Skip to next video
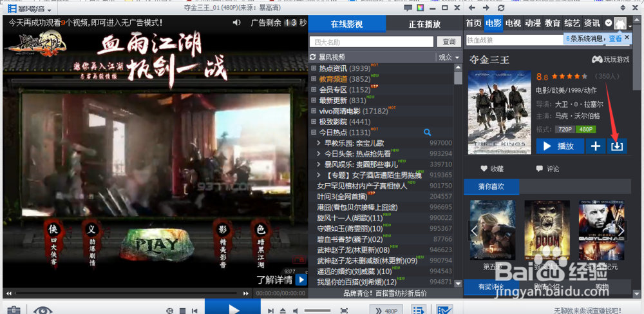The width and height of the screenshot is (644, 314). (x=270, y=311)
